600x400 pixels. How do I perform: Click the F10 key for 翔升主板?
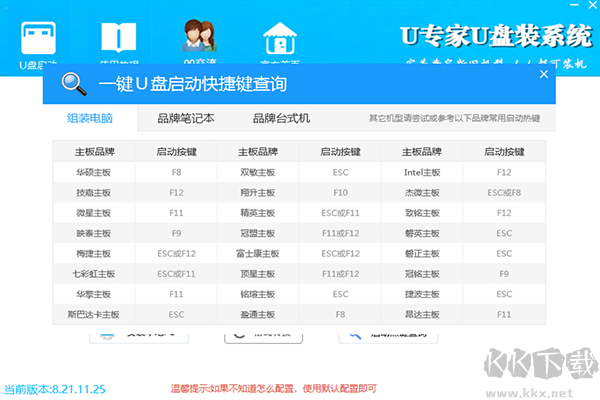(x=341, y=193)
